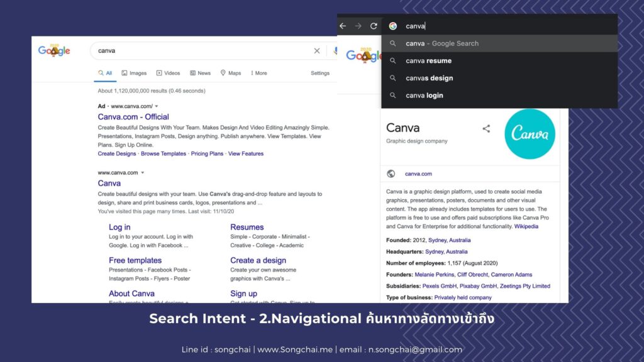This screenshot has width=644, height=362.
Task: Open 'Sydney, Australia' link in Founded row
Action: click(x=449, y=240)
